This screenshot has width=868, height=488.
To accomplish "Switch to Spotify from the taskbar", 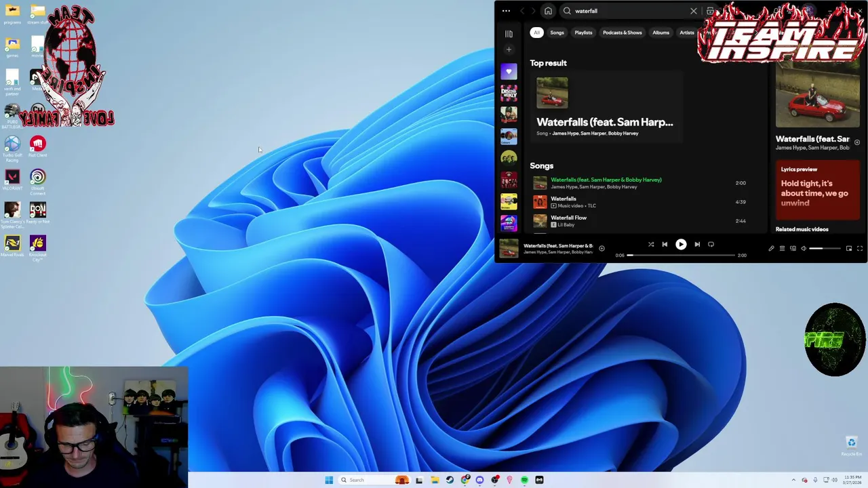I will tap(524, 480).
